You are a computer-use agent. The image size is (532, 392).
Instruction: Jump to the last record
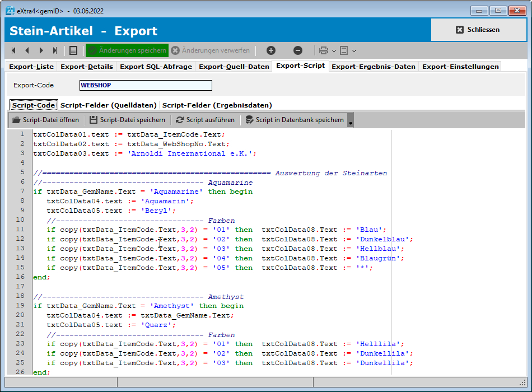click(54, 50)
